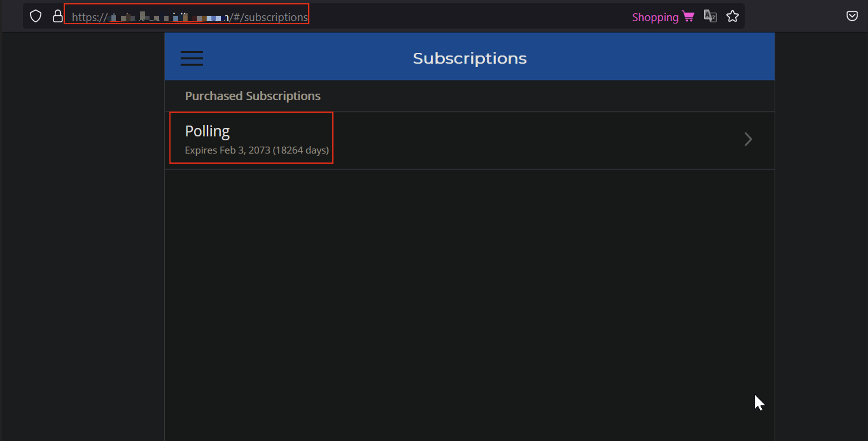Open the hamburger navigation menu
Screen dimensions: 868x441
click(192, 58)
